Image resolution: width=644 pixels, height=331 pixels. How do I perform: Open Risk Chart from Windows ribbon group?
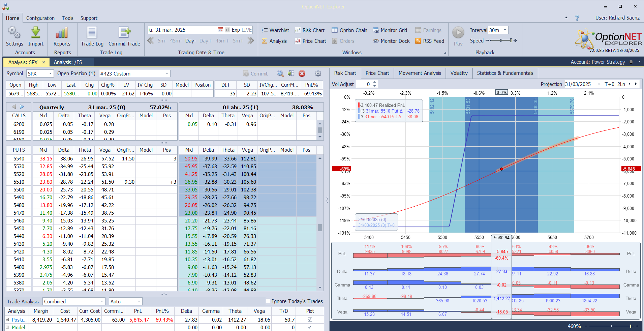(310, 30)
